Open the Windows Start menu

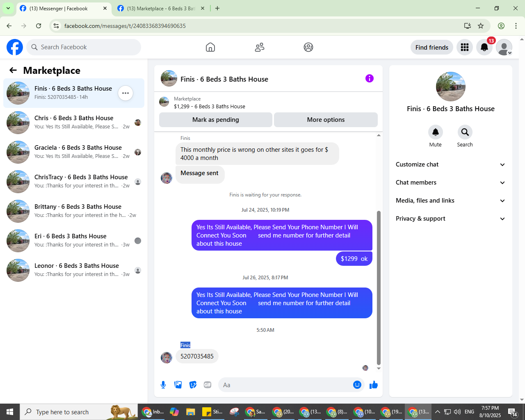point(10,412)
